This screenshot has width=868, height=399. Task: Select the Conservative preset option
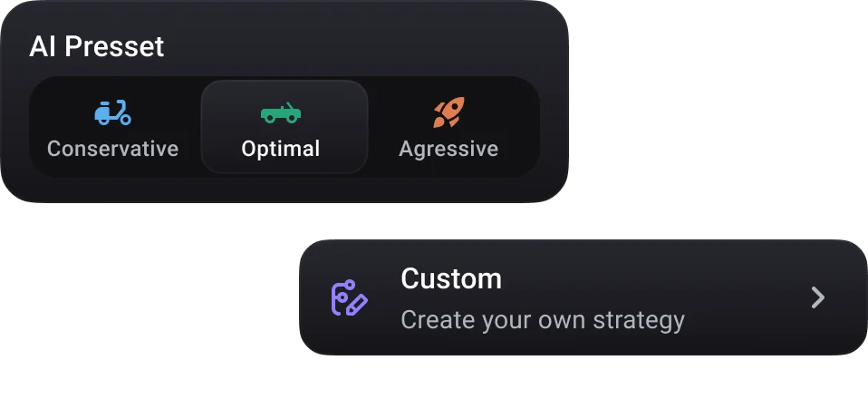tap(113, 128)
